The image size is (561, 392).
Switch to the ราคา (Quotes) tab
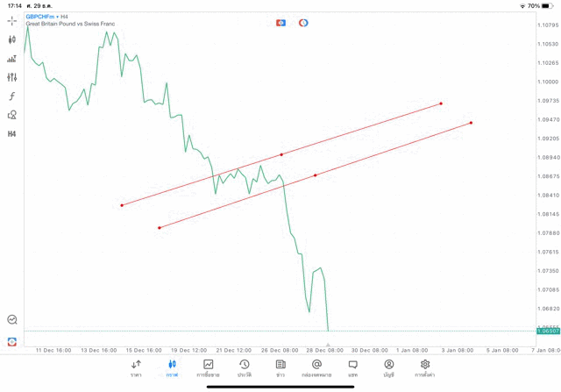136,367
